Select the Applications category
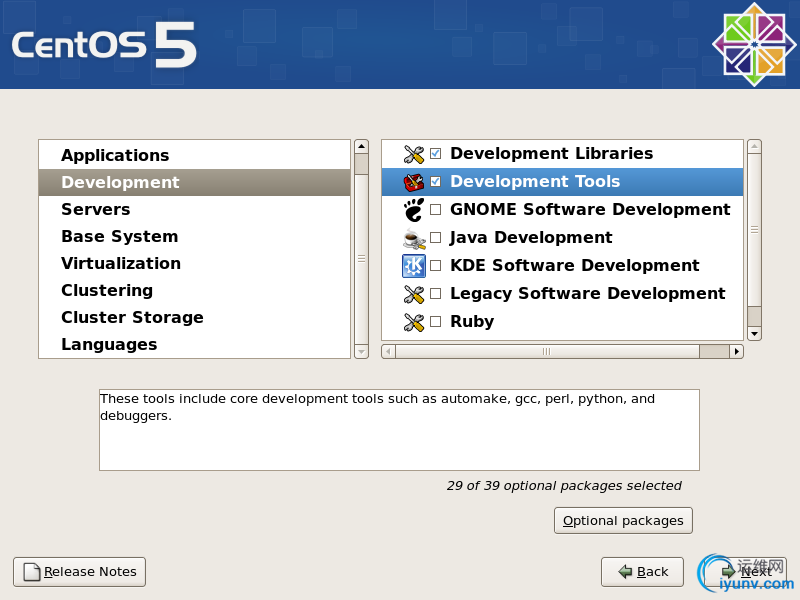This screenshot has height=600, width=800. pos(195,155)
